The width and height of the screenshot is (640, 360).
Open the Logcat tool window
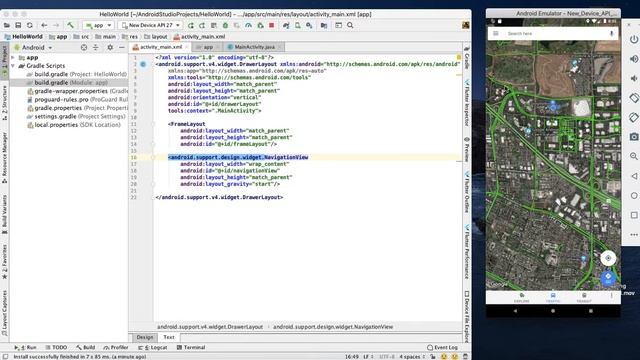[153, 347]
